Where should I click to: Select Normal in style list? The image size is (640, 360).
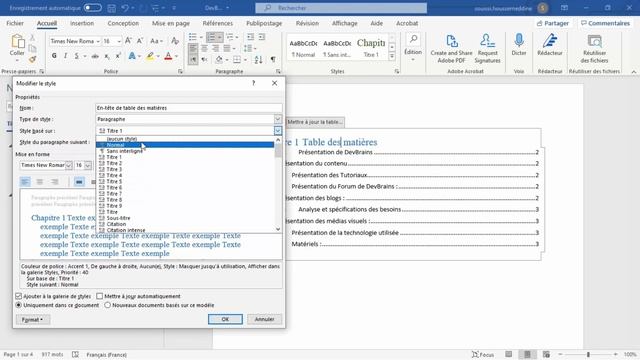coord(185,145)
